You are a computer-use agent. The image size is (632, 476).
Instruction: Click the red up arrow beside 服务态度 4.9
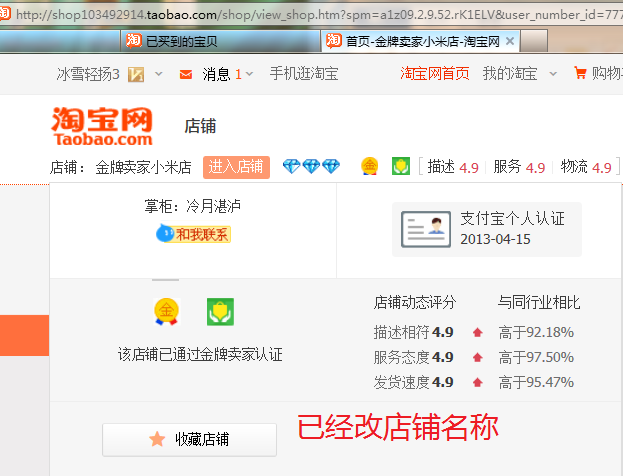pos(478,358)
